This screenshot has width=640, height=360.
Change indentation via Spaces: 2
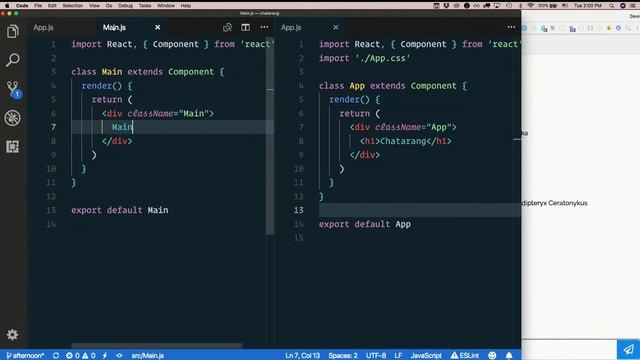343,356
